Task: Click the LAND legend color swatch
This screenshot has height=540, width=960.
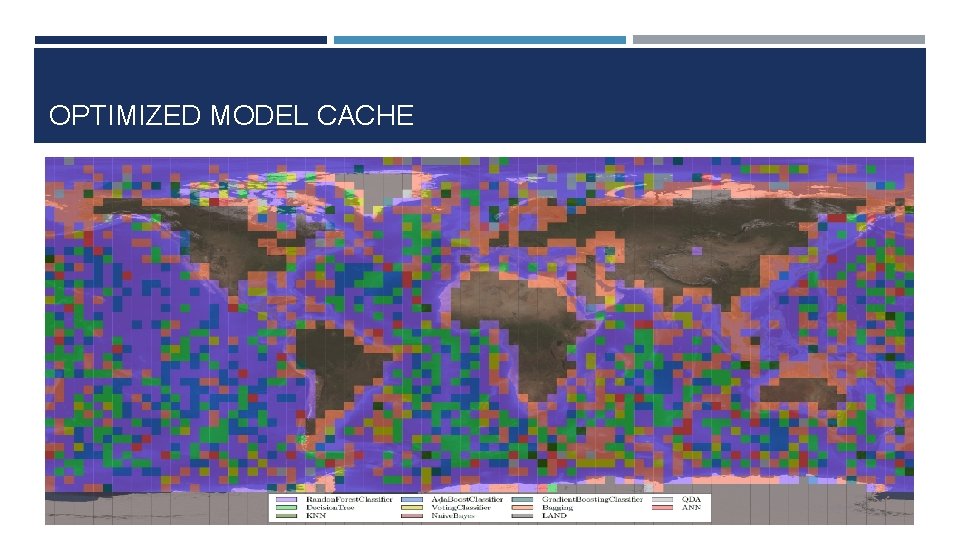Action: [x=522, y=516]
